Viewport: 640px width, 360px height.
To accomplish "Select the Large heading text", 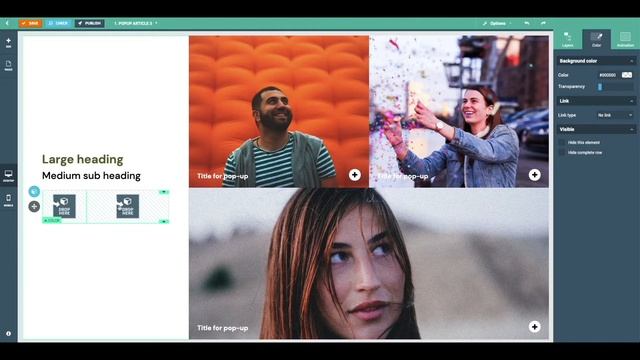I will tap(82, 159).
